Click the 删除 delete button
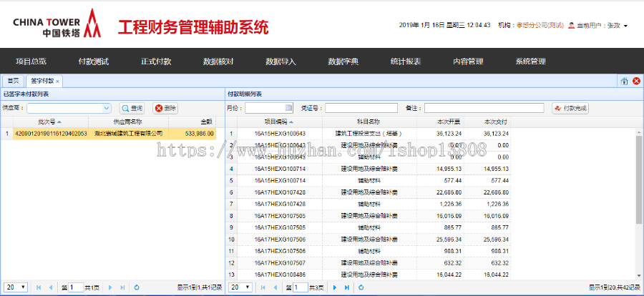644x296 pixels. 165,109
